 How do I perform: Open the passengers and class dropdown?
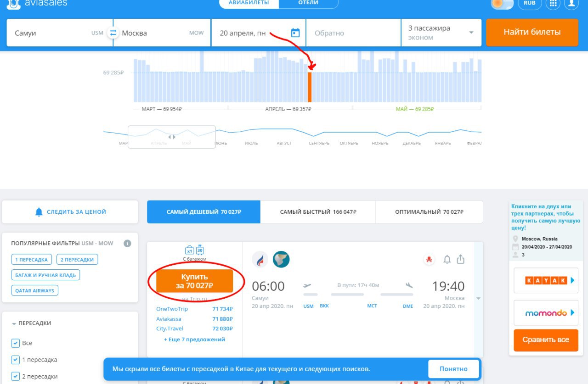(x=441, y=33)
